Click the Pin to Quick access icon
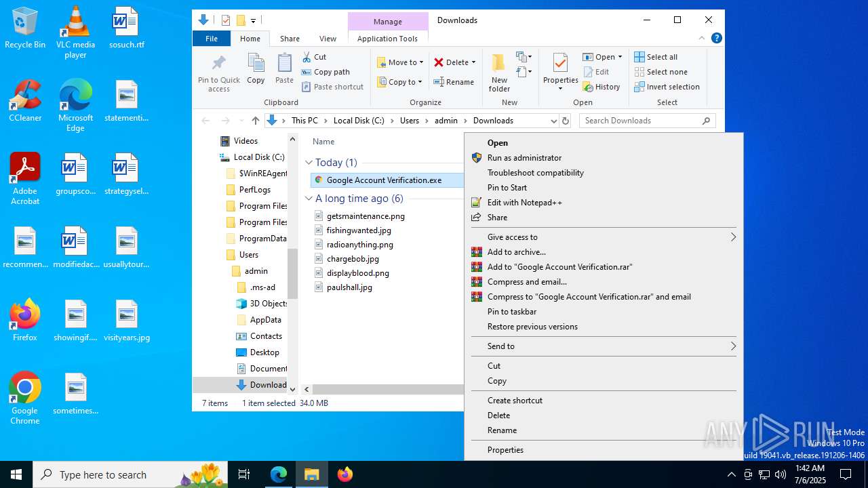 pos(218,64)
